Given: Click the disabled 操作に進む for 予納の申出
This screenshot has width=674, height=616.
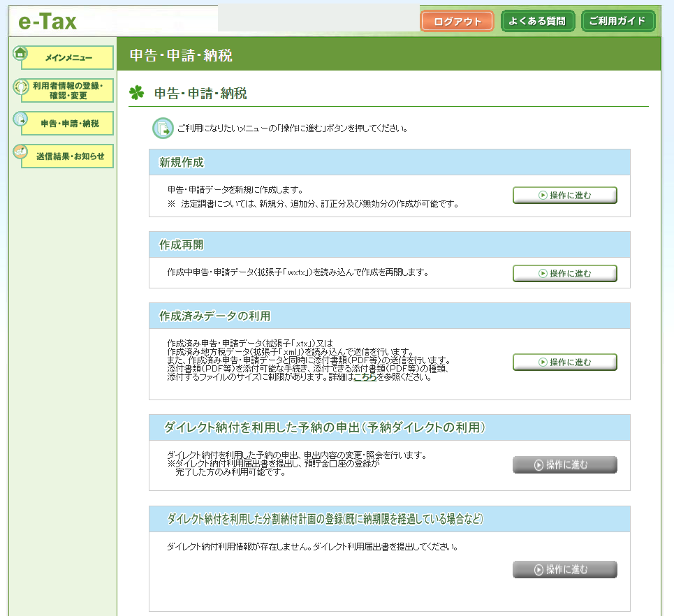Looking at the screenshot, I should pyautogui.click(x=565, y=464).
